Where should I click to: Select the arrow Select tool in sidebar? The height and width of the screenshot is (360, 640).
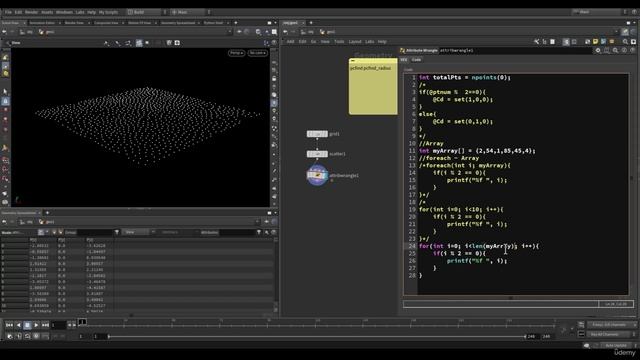click(5, 91)
